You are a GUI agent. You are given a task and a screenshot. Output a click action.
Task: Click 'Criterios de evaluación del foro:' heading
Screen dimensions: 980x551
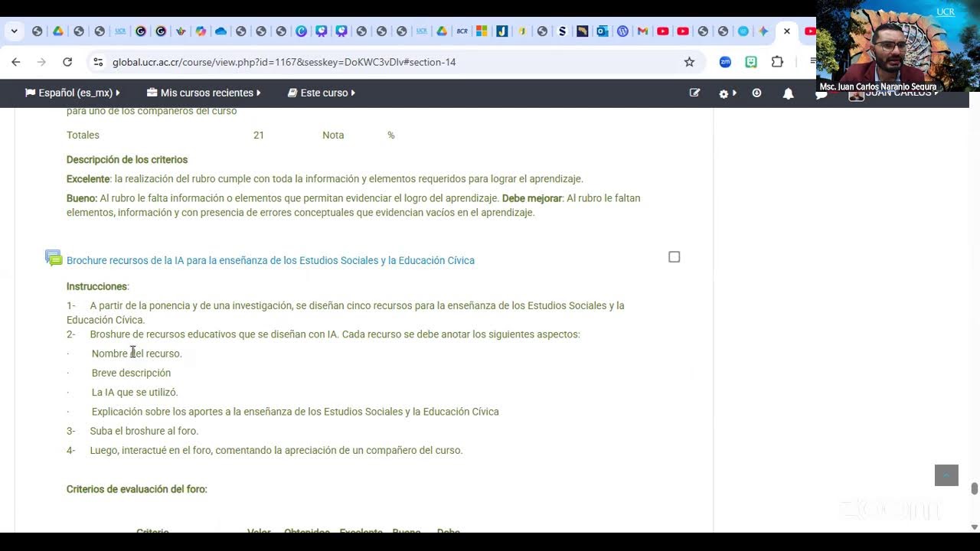137,489
